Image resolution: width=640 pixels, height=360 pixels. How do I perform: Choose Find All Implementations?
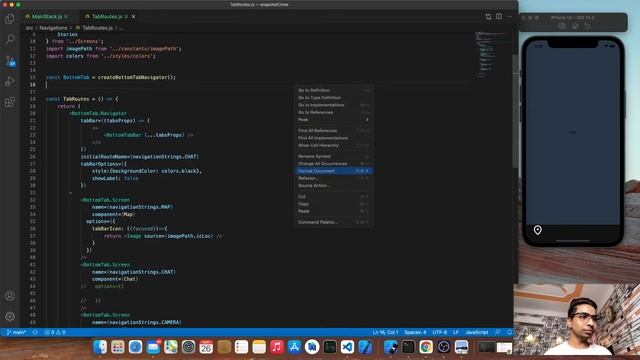pos(333,138)
